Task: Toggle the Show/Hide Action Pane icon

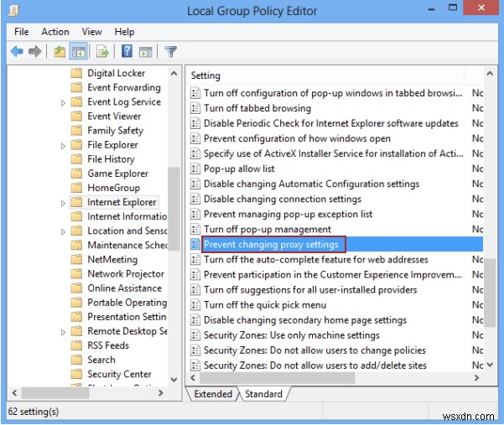Action: [145, 52]
